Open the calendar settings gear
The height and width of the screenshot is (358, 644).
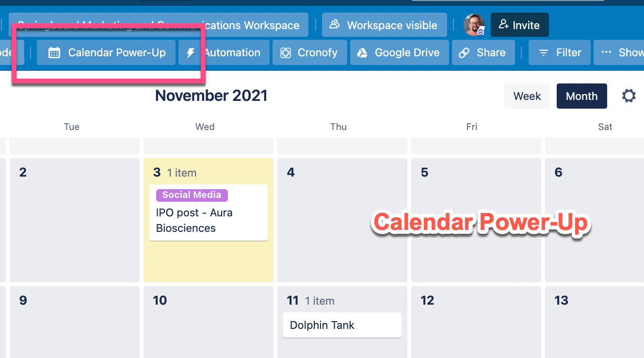point(628,96)
